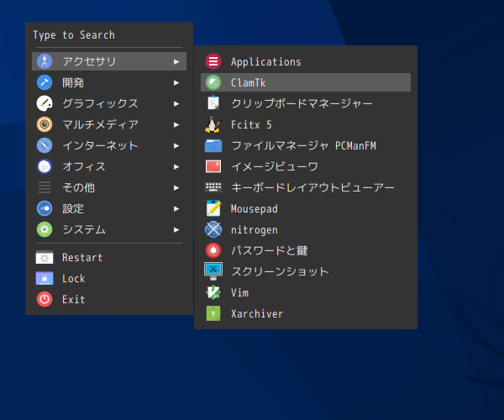Launch the Mousepad label

tap(255, 208)
